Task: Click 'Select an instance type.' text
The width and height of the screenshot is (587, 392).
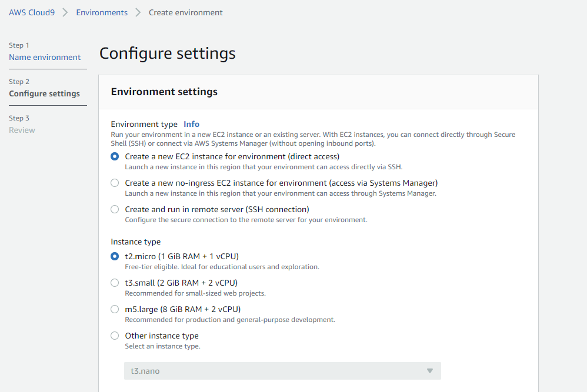Action: pyautogui.click(x=162, y=346)
